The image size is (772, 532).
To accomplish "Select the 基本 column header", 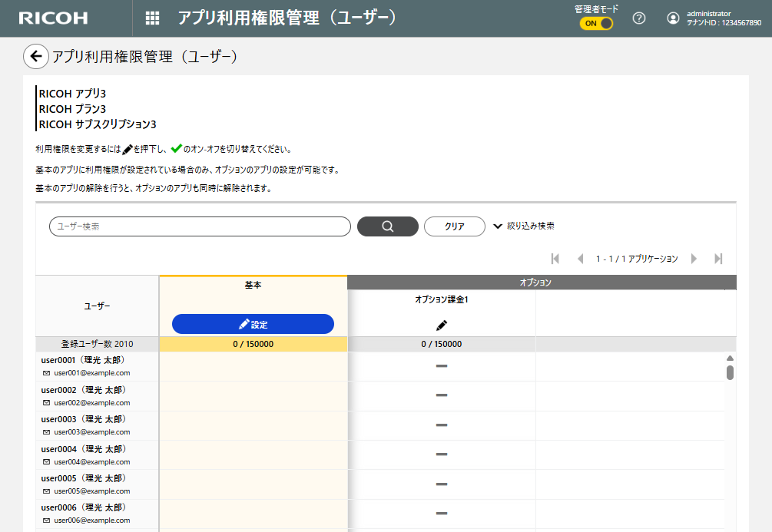I will 253,285.
